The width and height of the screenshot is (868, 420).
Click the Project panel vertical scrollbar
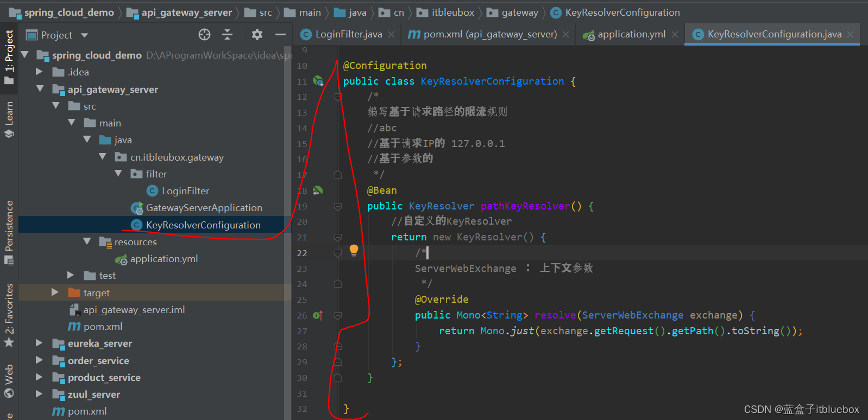(288, 233)
